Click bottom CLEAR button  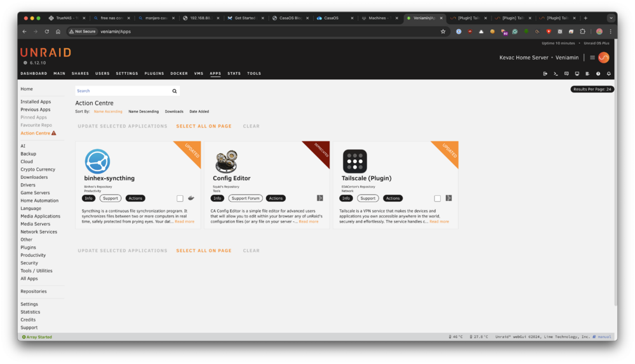point(251,250)
